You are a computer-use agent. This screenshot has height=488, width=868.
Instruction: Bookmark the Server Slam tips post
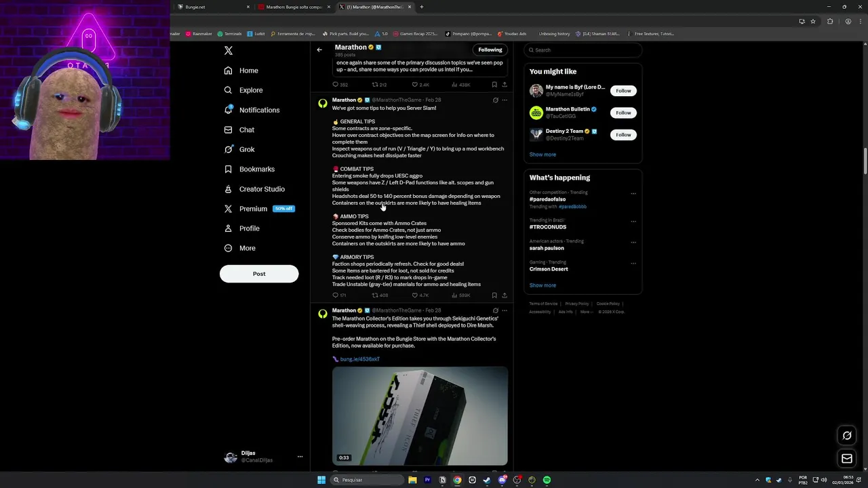[x=494, y=296]
